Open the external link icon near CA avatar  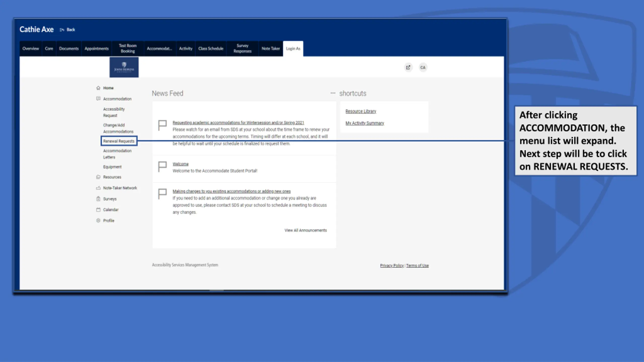408,67
